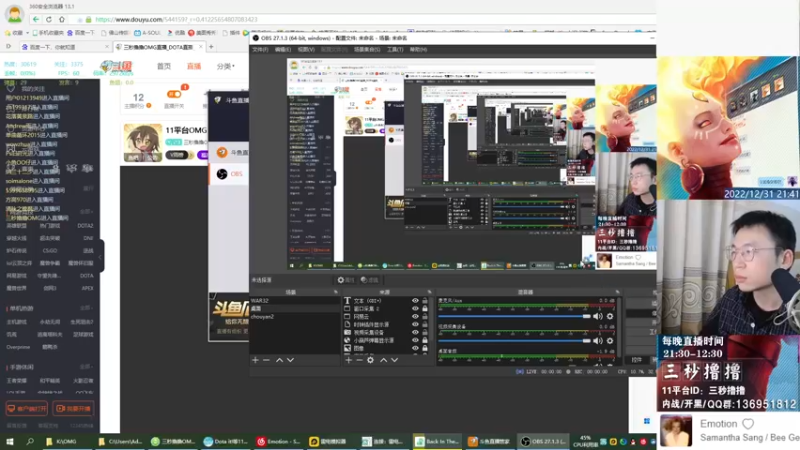Open Windows Start menu
Image resolution: width=800 pixels, height=450 pixels.
[x=10, y=441]
